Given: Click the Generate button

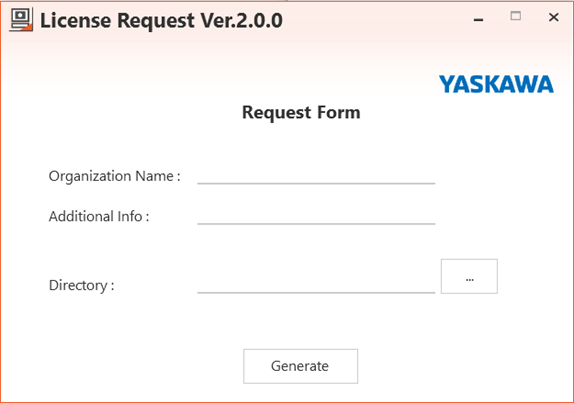Looking at the screenshot, I should tap(301, 366).
